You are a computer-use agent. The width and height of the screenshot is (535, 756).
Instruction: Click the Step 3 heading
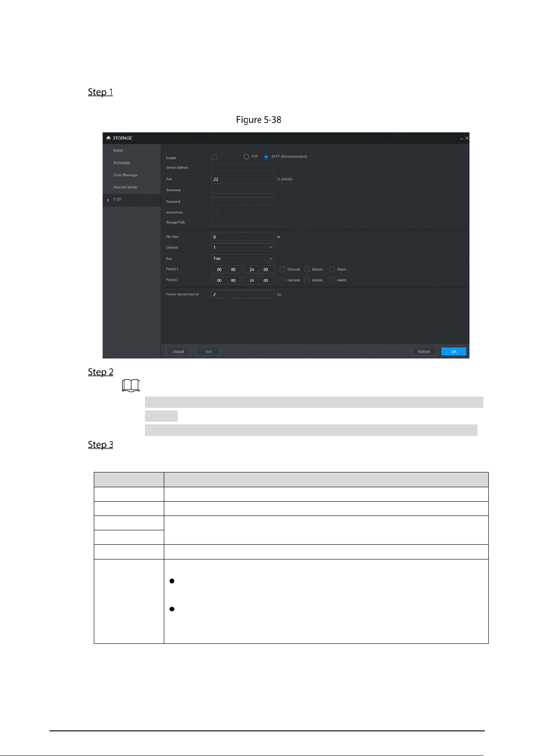tap(101, 445)
